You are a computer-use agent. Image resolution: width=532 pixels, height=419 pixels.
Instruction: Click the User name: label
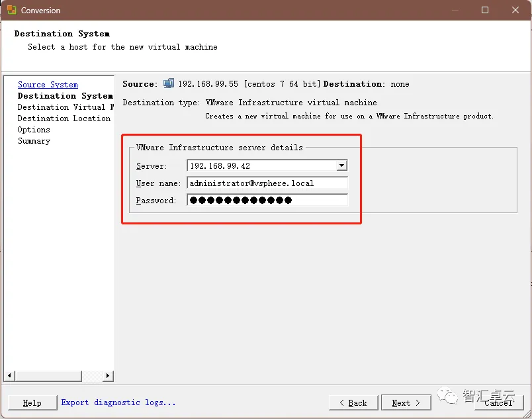[158, 183]
